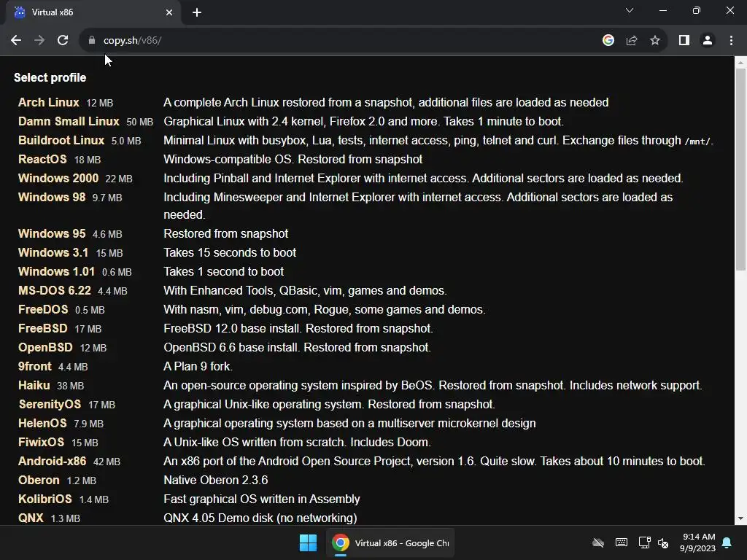Boot the Android-x86 profile
This screenshot has width=747, height=560.
pos(53,462)
